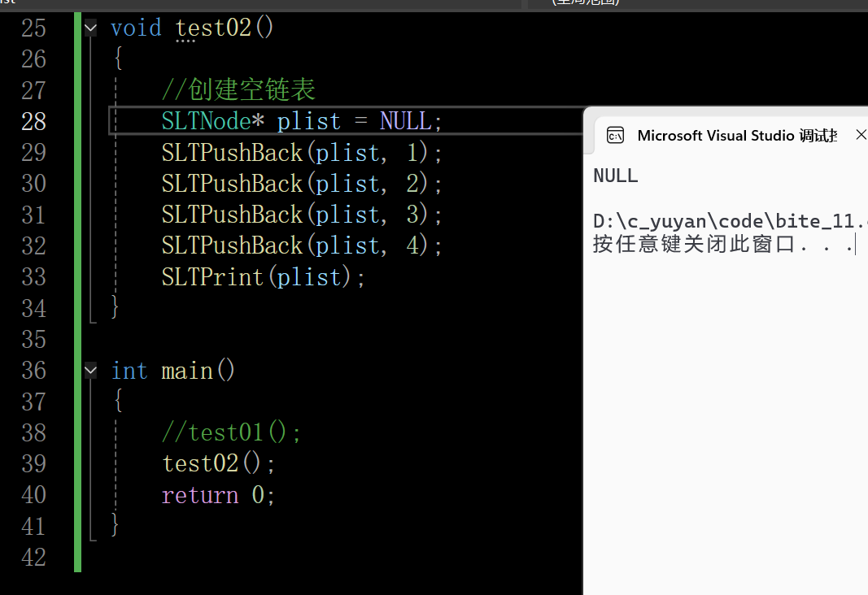Click the SLTPrint(plist) call
The image size is (868, 595).
[263, 276]
